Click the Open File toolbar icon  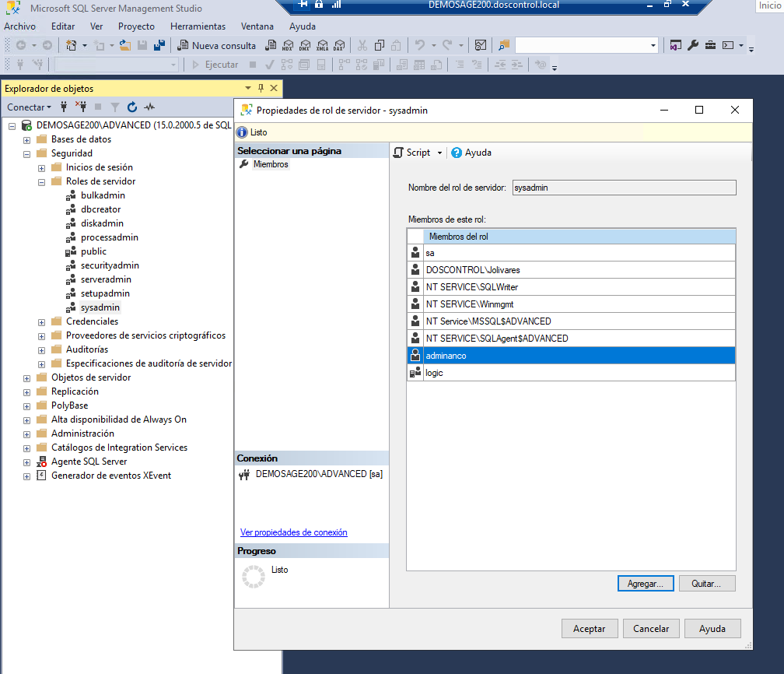click(x=125, y=46)
